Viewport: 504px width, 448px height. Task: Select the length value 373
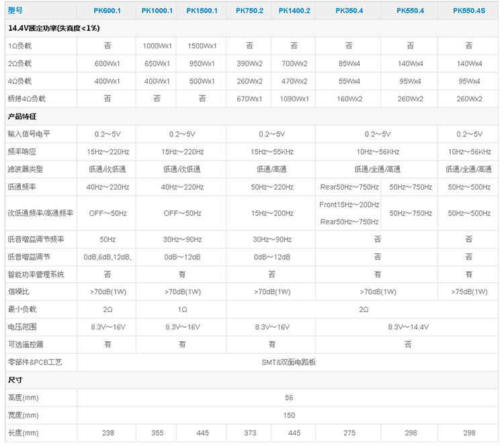(250, 433)
